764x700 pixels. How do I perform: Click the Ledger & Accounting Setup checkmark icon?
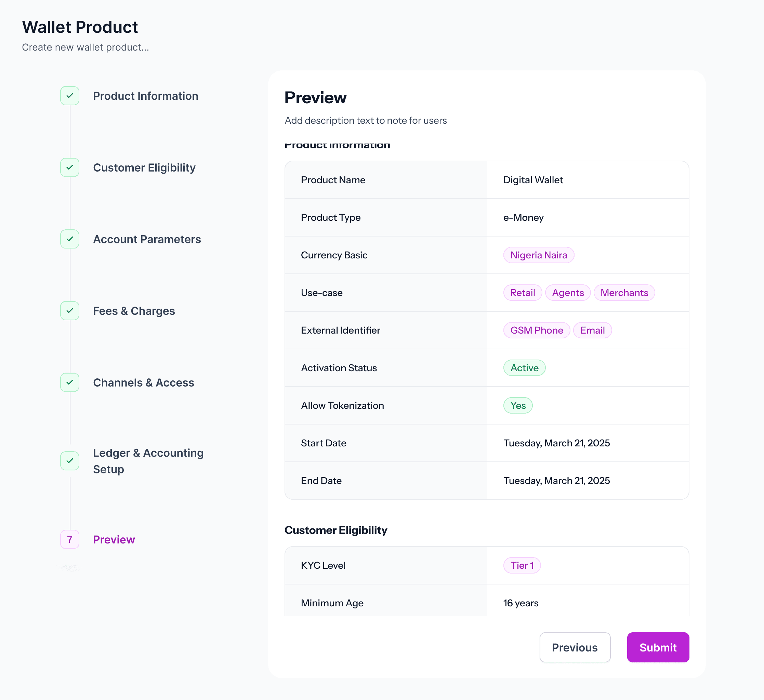tap(70, 461)
